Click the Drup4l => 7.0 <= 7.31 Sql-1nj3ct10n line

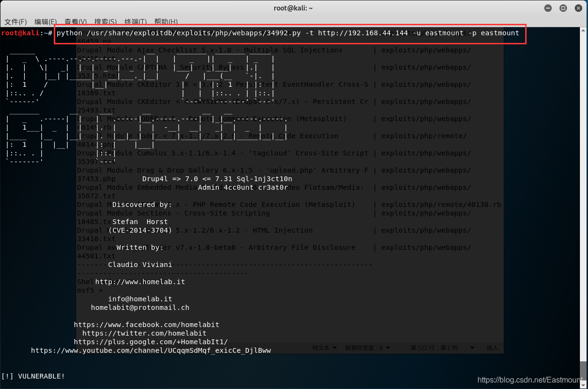pos(217,179)
